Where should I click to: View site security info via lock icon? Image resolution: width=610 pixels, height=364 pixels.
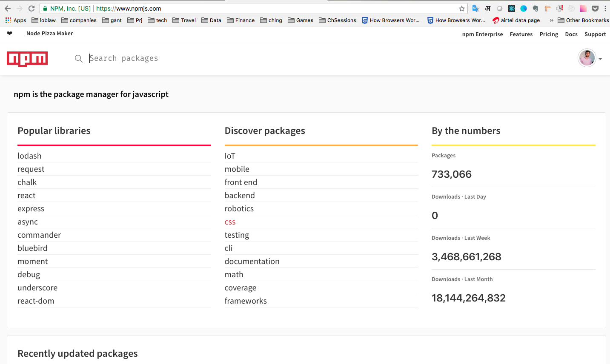point(45,9)
